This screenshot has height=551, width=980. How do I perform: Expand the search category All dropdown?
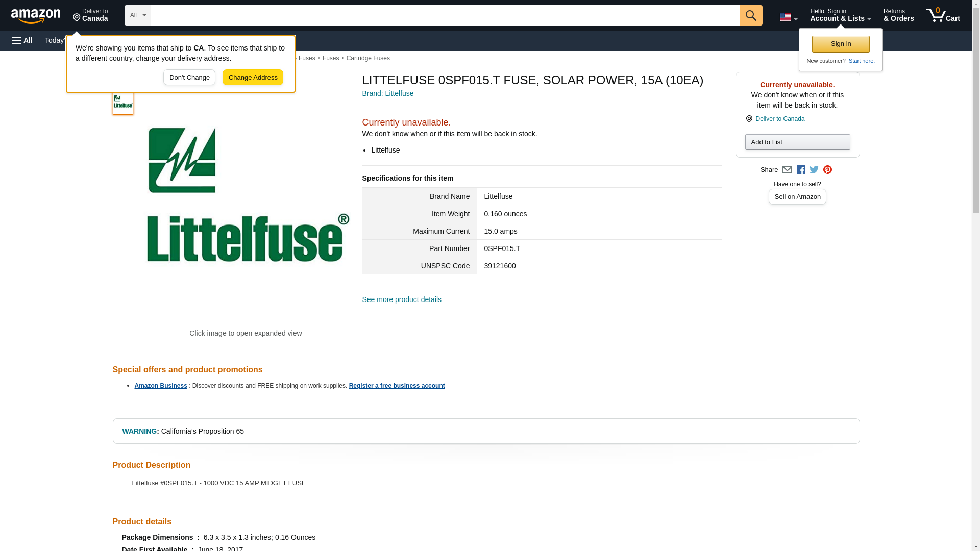click(137, 15)
